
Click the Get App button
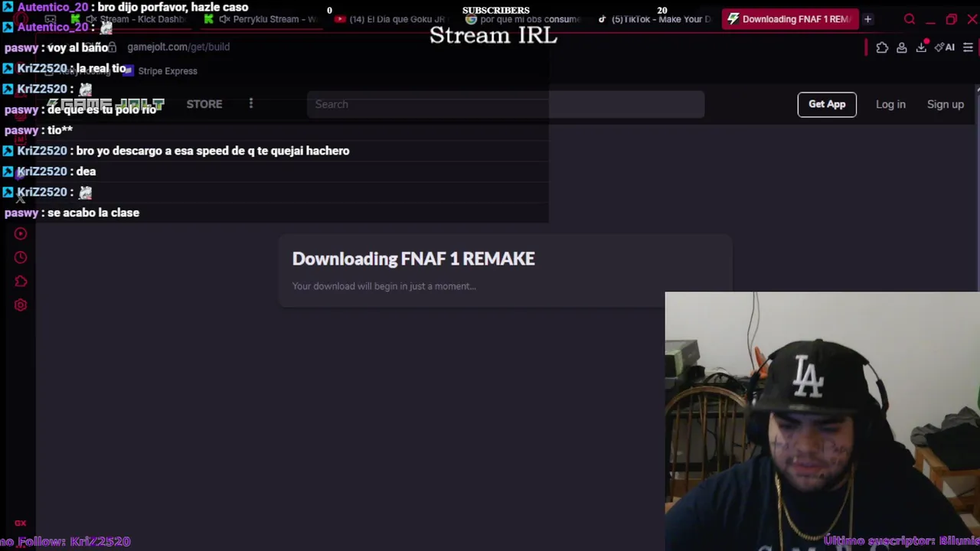coord(827,104)
